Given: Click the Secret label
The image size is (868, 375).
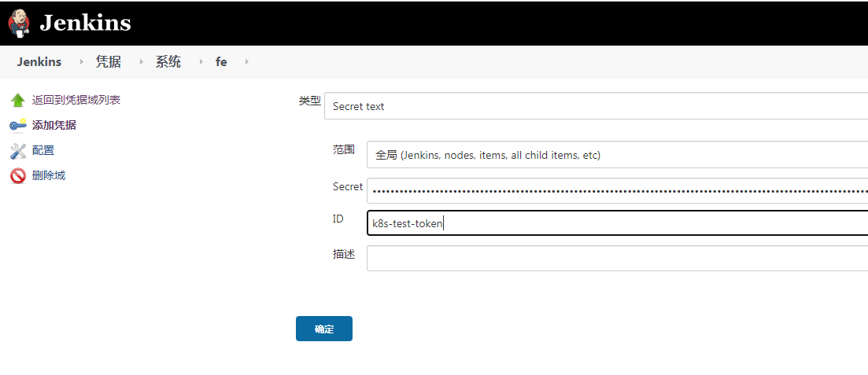Looking at the screenshot, I should point(348,186).
